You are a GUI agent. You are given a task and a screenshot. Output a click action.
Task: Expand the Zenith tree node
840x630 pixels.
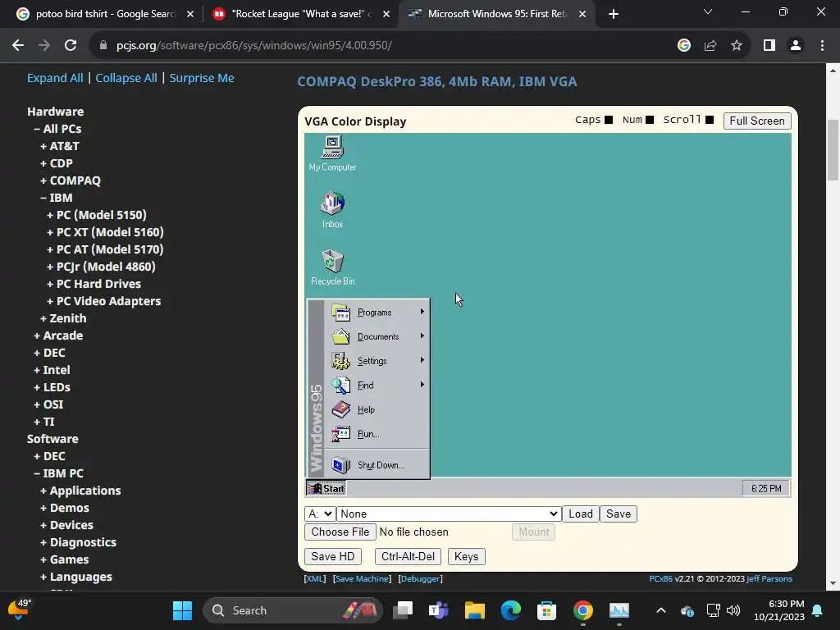63,318
